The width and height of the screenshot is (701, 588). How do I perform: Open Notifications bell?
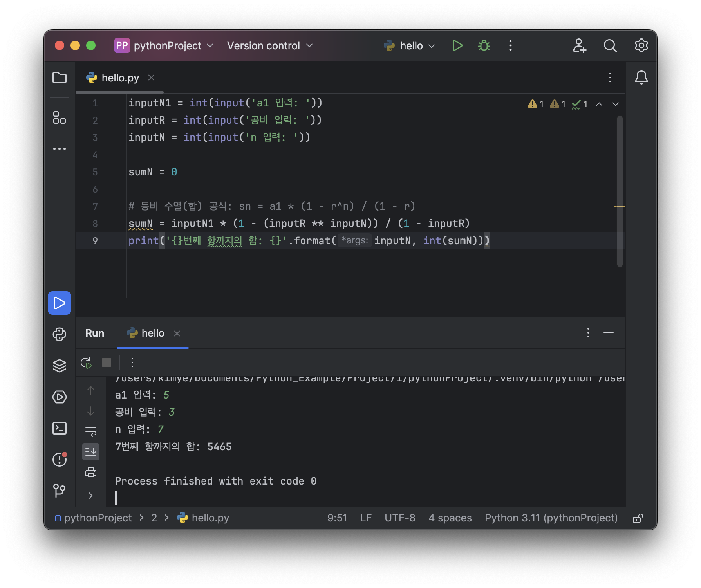[x=641, y=78]
